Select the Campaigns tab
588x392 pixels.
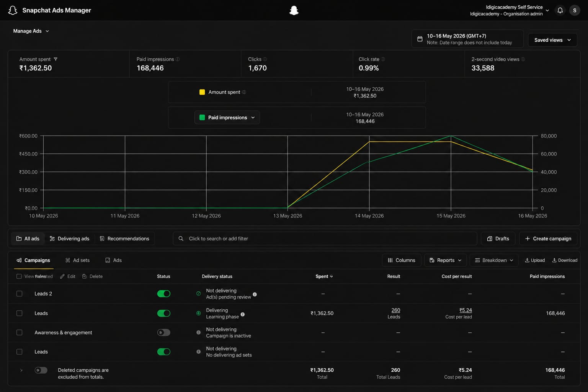point(33,260)
